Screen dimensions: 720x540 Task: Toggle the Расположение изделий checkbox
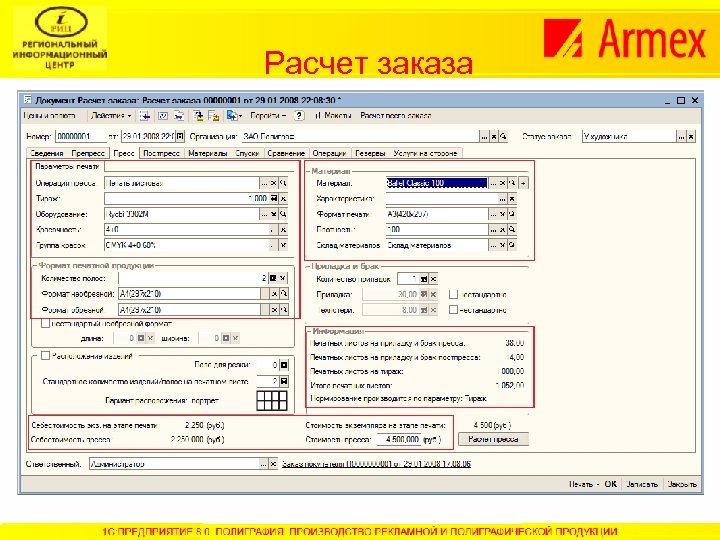click(45, 356)
